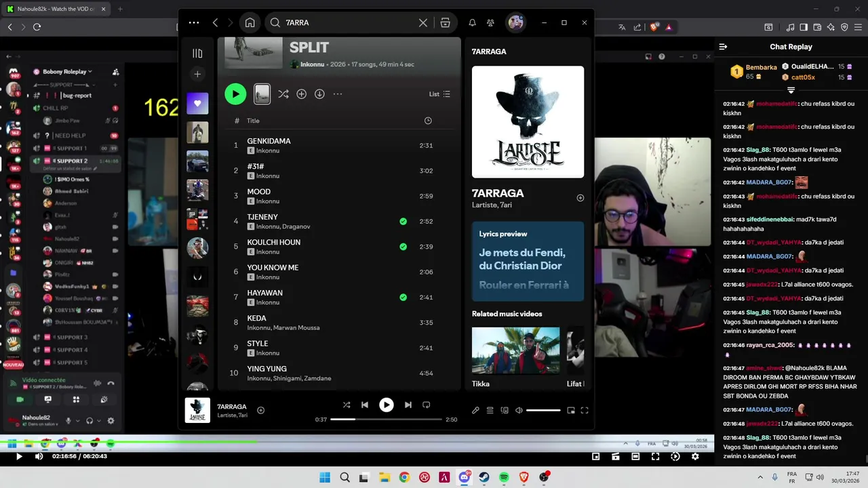Screen dimensions: 868x488
Task: Open browser translate icon
Action: click(x=622, y=27)
